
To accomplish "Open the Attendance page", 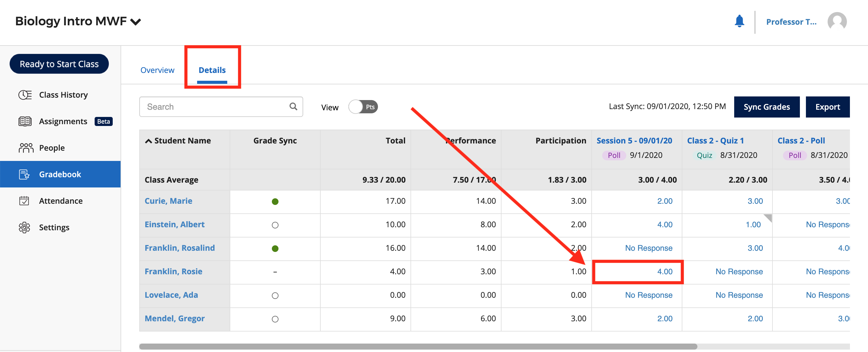I will pos(61,200).
